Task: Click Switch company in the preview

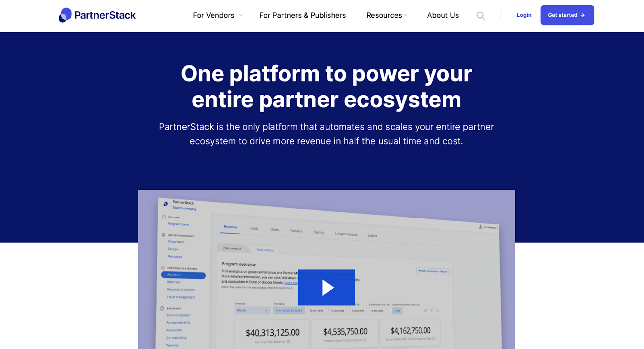Action: click(184, 208)
